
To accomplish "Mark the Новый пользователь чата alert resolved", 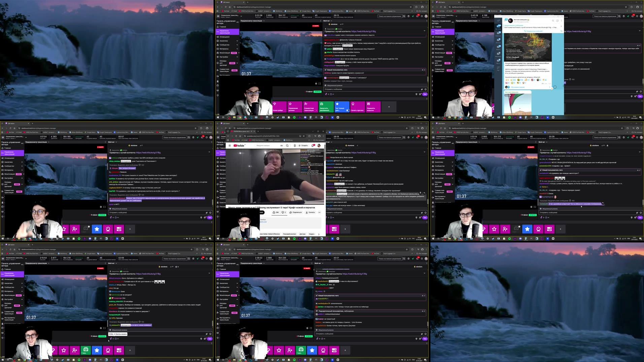I will coord(423,70).
